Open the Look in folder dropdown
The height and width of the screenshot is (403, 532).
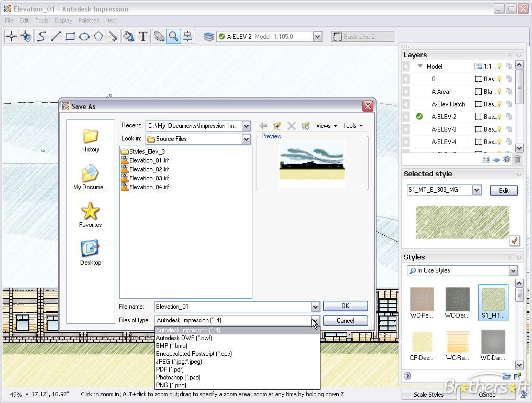pos(246,139)
